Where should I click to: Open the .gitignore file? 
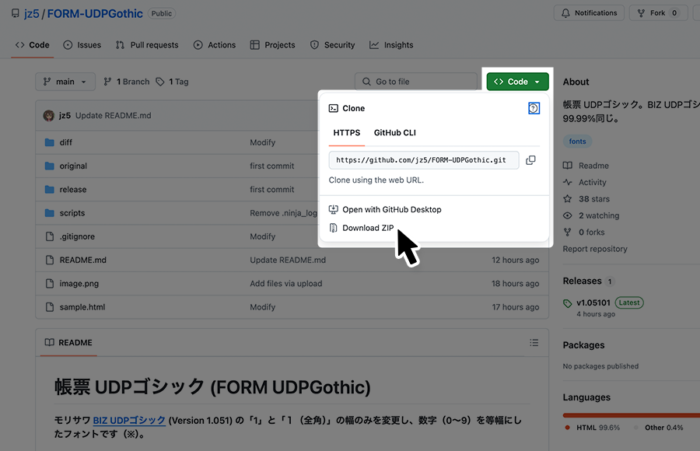(x=77, y=237)
